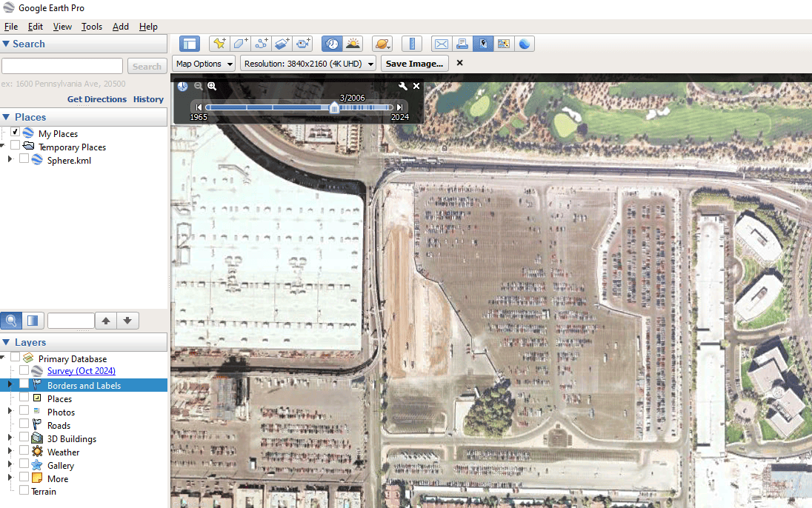Toggle the sidebar visibility toolbar button

tap(190, 44)
